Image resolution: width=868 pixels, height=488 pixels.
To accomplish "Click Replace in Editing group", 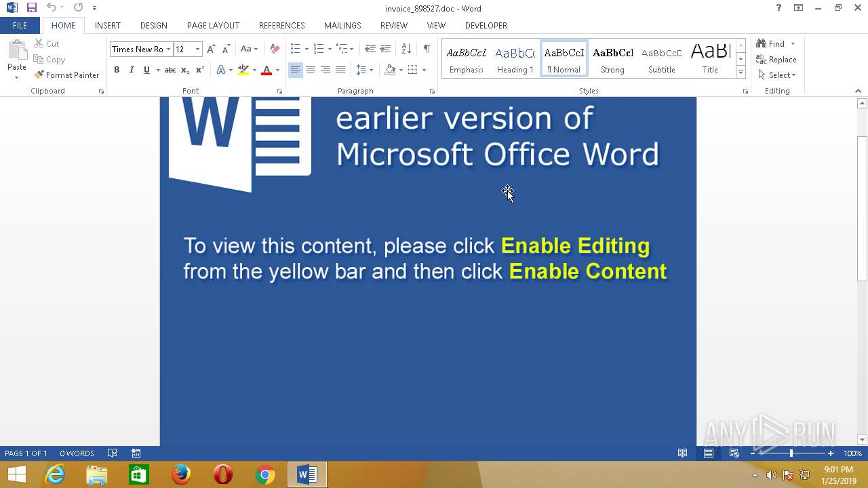I will [x=776, y=60].
